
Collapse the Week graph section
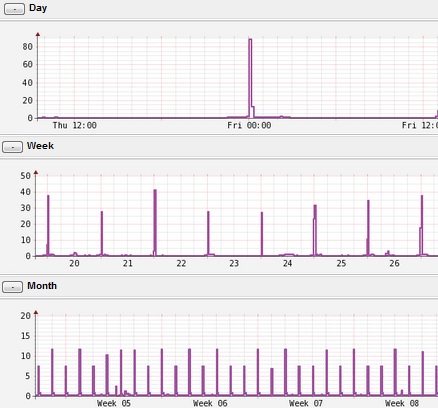(12, 147)
